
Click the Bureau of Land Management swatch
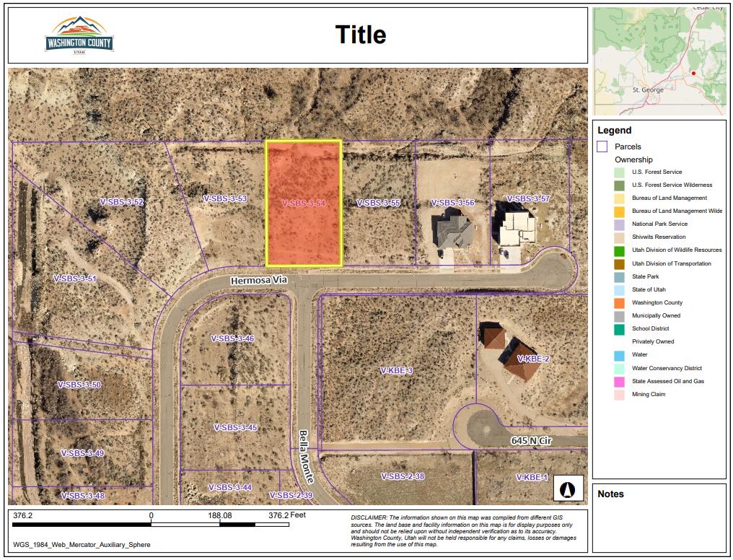(x=619, y=198)
